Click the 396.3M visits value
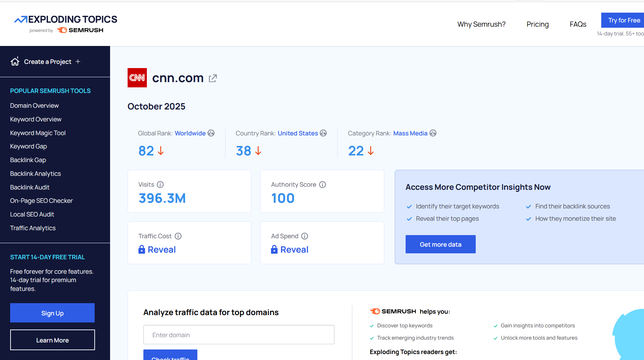644x360 pixels. 162,198
